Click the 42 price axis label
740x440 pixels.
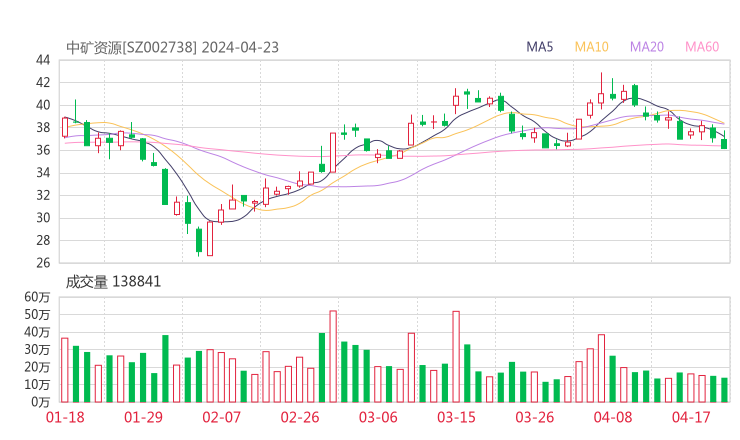pyautogui.click(x=43, y=83)
